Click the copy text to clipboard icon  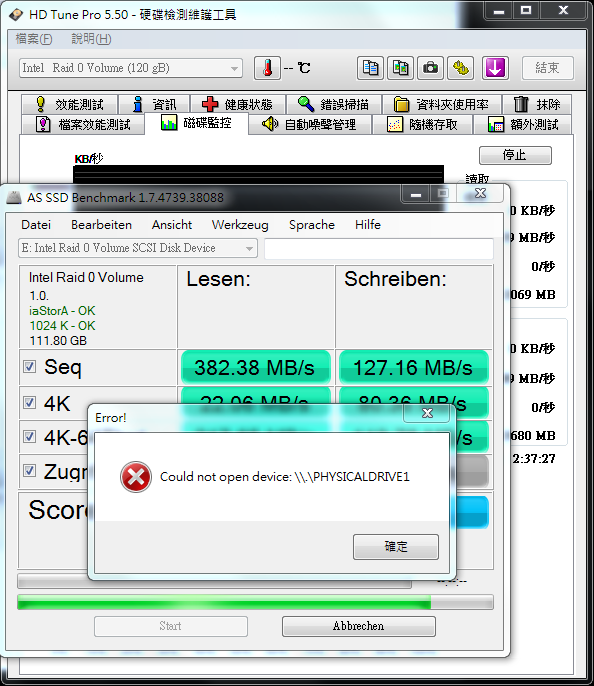click(370, 68)
